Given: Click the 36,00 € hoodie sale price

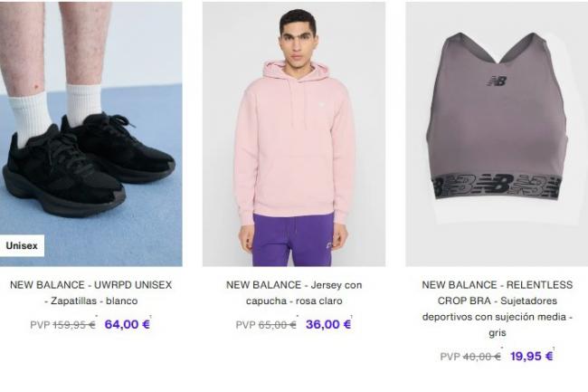Looking at the screenshot, I should click(x=328, y=324).
